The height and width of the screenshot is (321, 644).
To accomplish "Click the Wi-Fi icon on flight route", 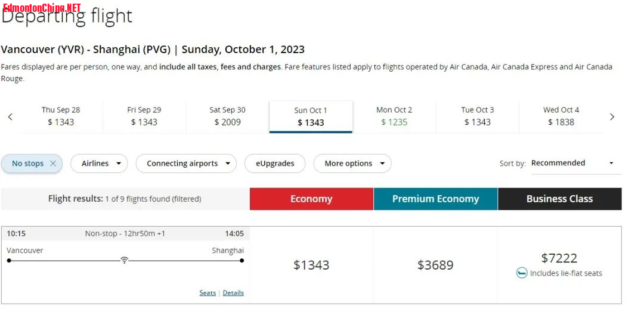I will tap(124, 260).
